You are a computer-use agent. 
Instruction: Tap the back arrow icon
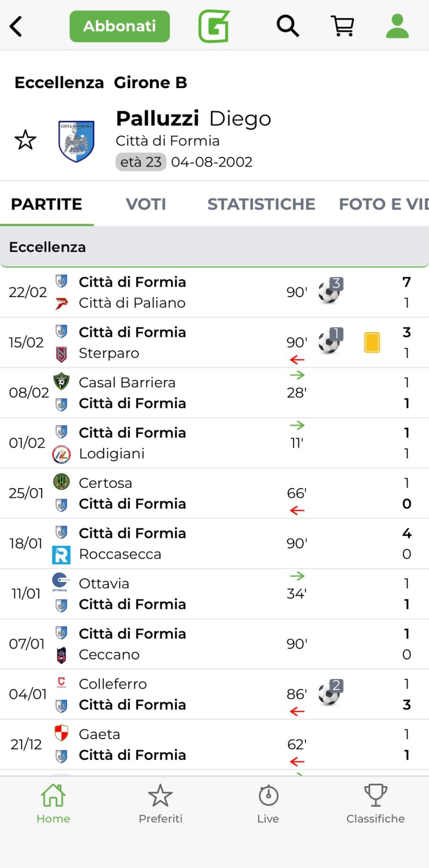(x=16, y=26)
